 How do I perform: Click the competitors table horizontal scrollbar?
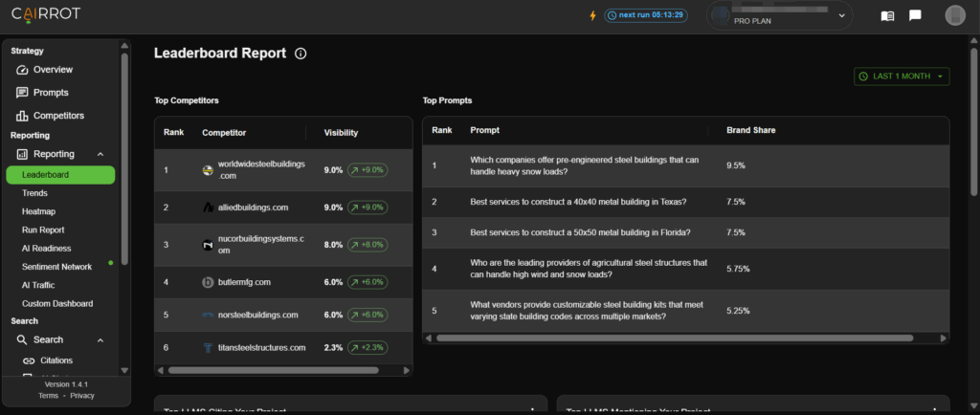[273, 371]
